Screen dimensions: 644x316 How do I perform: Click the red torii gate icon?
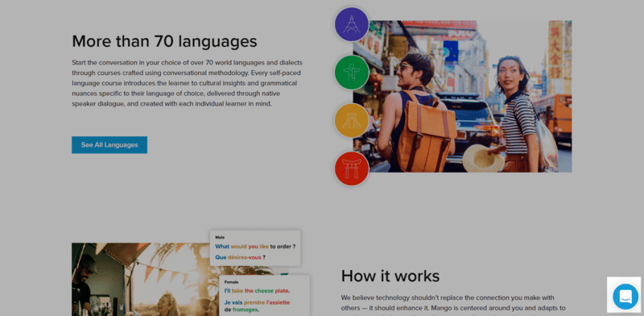pyautogui.click(x=352, y=168)
